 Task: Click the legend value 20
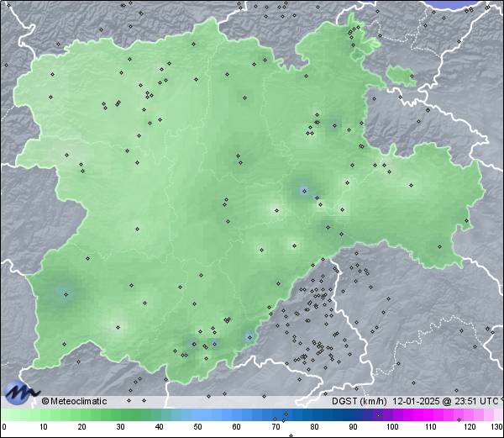pos(81,427)
